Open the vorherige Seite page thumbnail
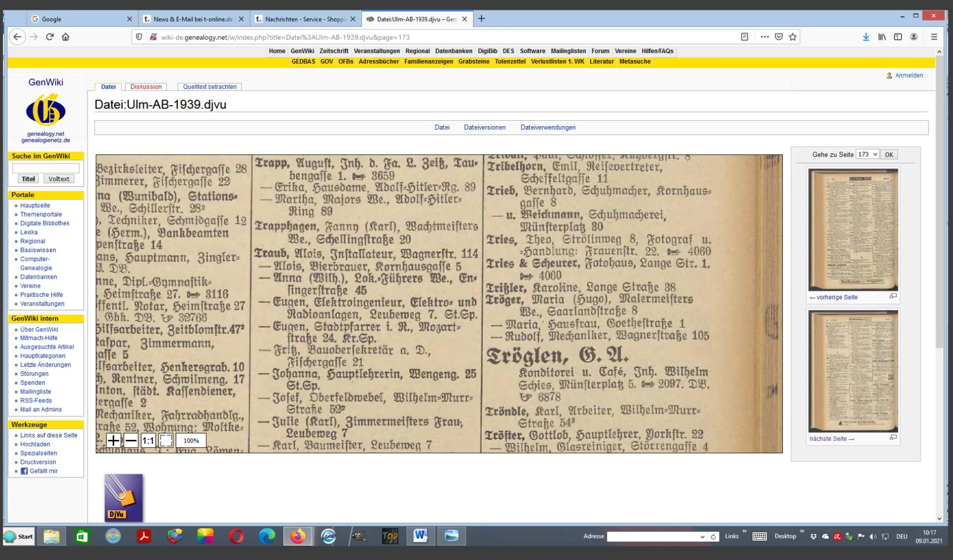This screenshot has height=560, width=953. [x=853, y=229]
